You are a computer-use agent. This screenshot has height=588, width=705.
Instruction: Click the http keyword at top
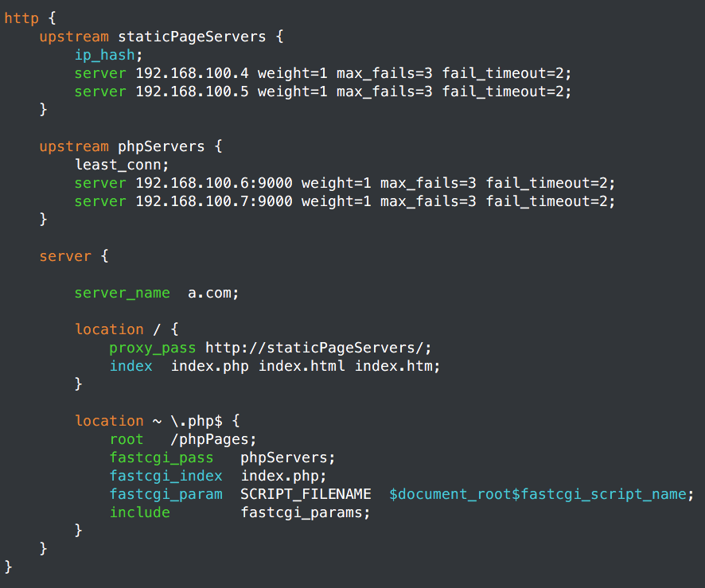coord(21,18)
